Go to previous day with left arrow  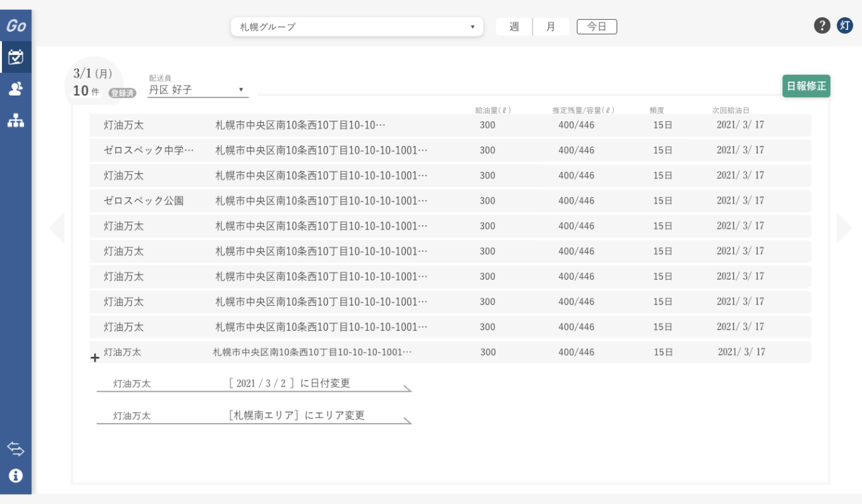[x=57, y=228]
